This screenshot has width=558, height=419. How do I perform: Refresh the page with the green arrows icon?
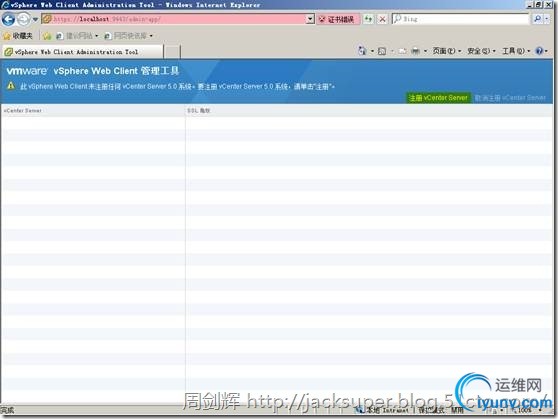pyautogui.click(x=369, y=19)
